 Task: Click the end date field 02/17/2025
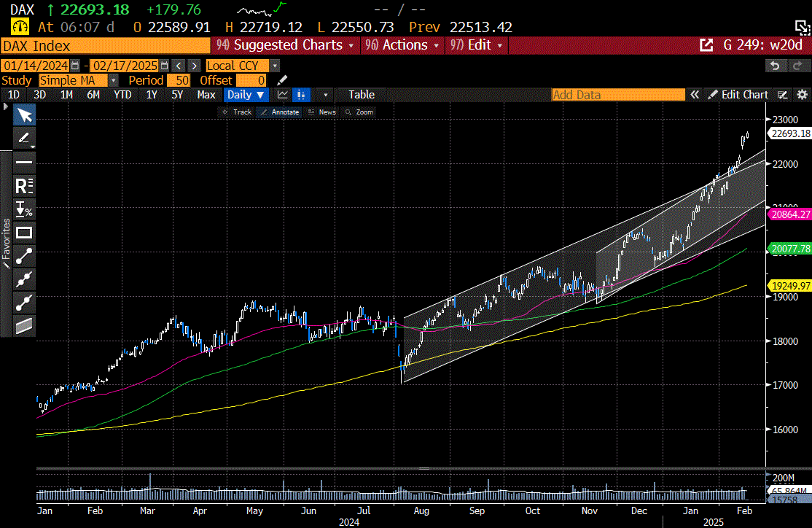[x=125, y=66]
